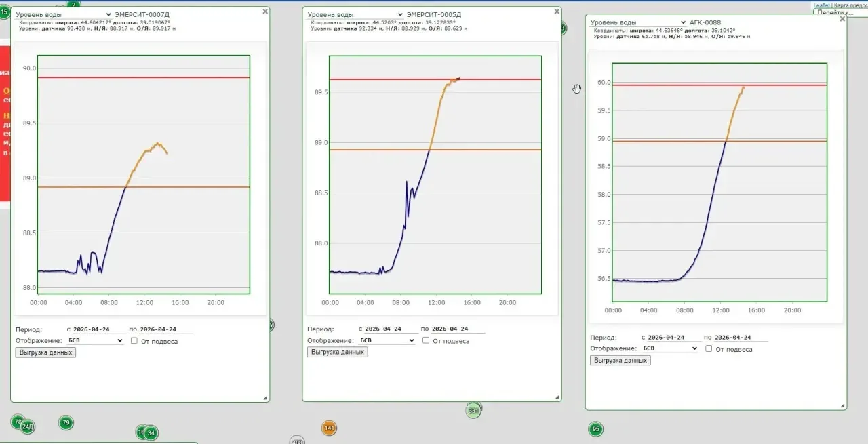Screen dimensions: 868x444
Task: Enable 'От подвеса' in ЭМЕРСИТ-0007Д popup
Action: pyautogui.click(x=134, y=341)
